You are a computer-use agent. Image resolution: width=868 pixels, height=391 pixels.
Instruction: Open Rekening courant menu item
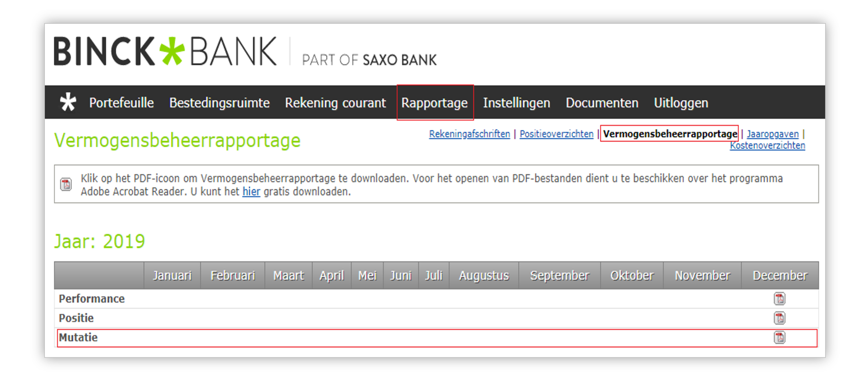335,103
